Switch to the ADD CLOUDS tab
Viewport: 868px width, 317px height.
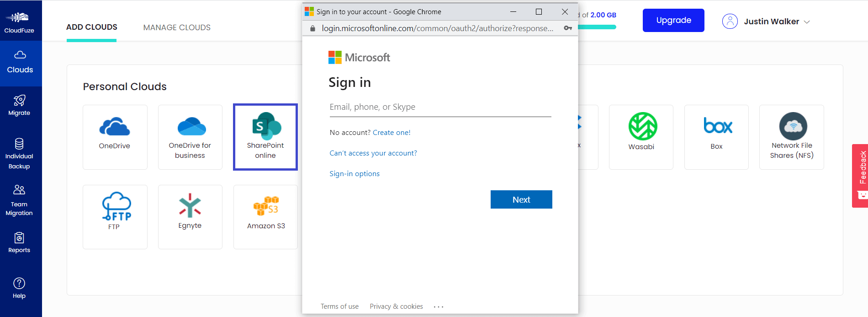92,27
